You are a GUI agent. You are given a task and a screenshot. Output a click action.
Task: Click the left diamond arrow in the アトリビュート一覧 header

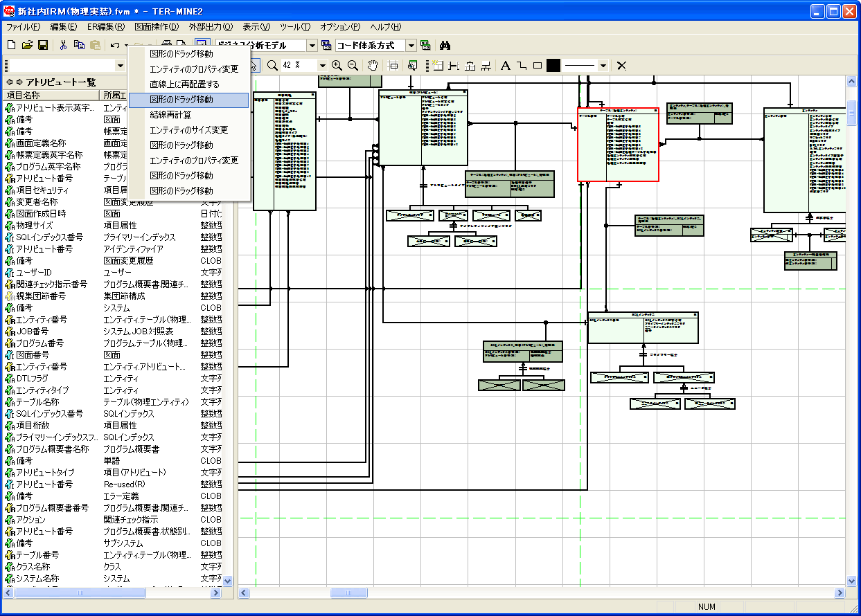[9, 82]
